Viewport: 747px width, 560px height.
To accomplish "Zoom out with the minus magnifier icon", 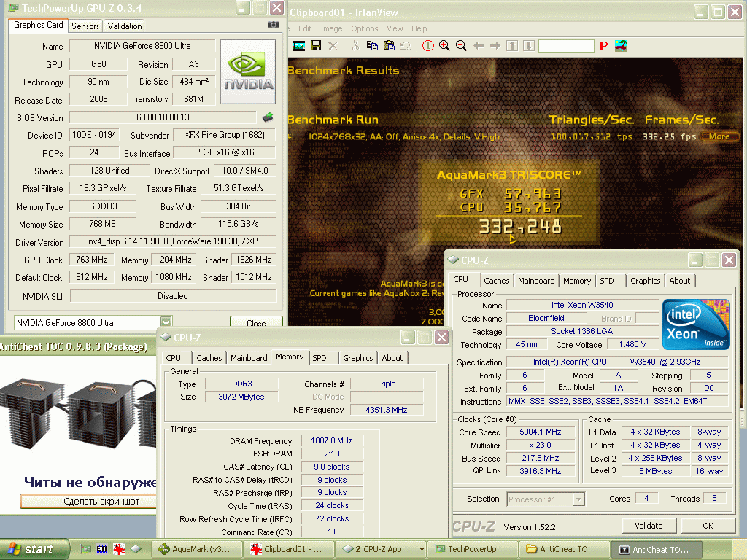I will pyautogui.click(x=461, y=46).
